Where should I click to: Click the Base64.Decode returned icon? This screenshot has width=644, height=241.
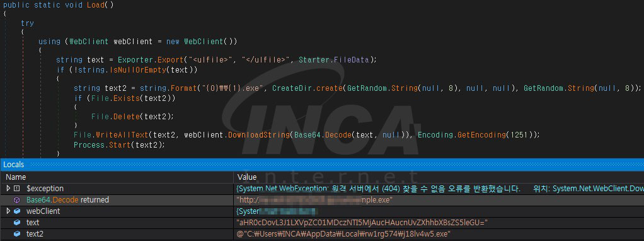17,200
